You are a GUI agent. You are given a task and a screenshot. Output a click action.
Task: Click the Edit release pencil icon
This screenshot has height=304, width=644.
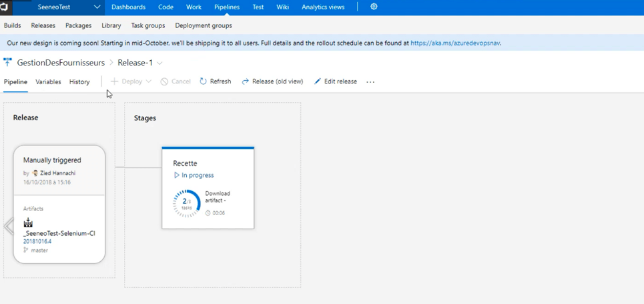(318, 82)
